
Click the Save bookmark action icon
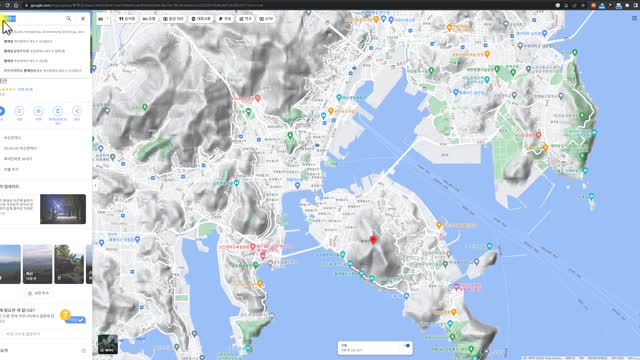[x=19, y=111]
